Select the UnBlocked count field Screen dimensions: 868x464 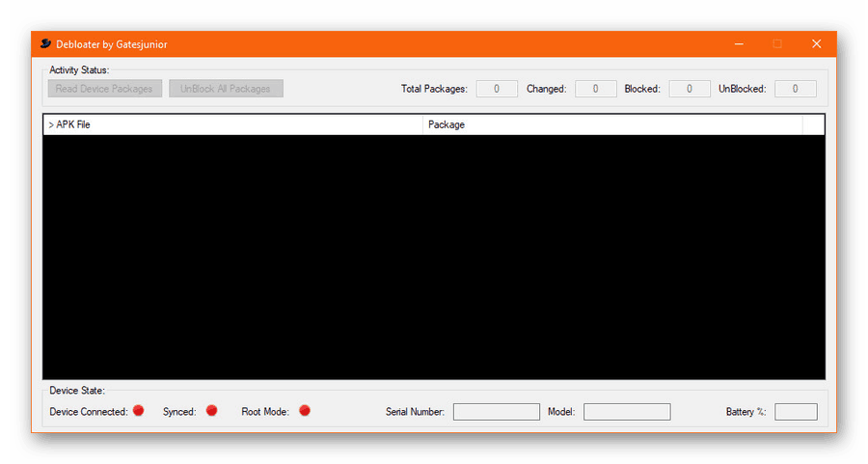coord(795,89)
